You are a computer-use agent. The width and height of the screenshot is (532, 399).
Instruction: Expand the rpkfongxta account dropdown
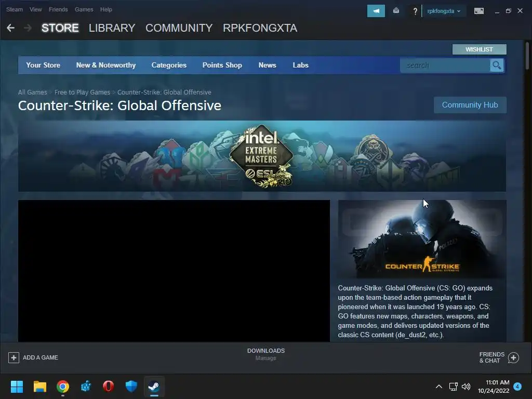click(x=444, y=11)
